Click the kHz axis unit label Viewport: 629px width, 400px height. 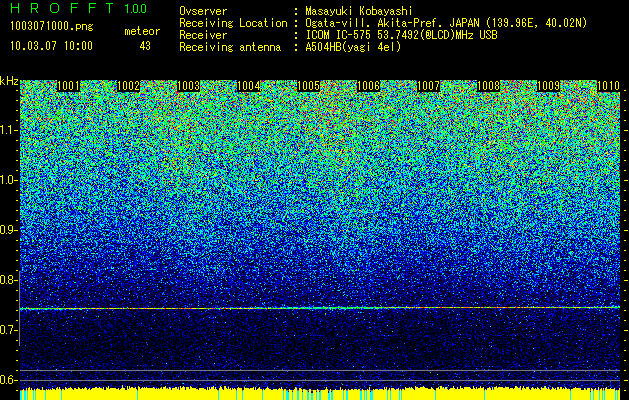9,81
